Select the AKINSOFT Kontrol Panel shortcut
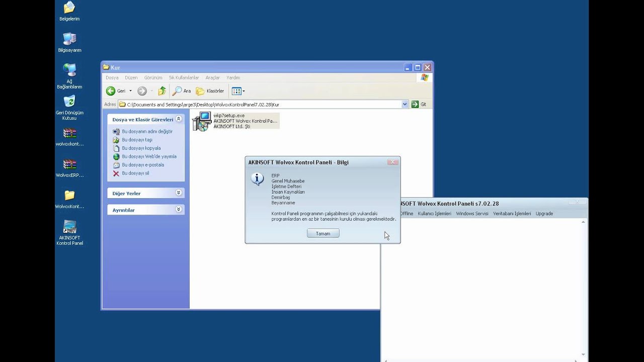The image size is (644, 362). click(69, 233)
